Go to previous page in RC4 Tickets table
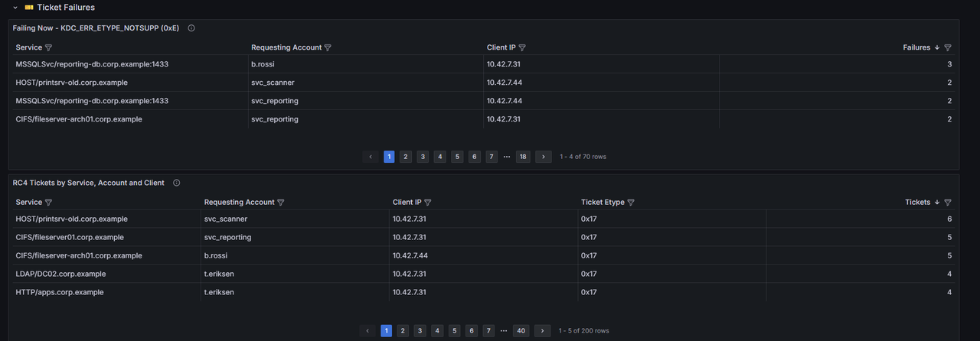This screenshot has width=980, height=341. pos(368,331)
